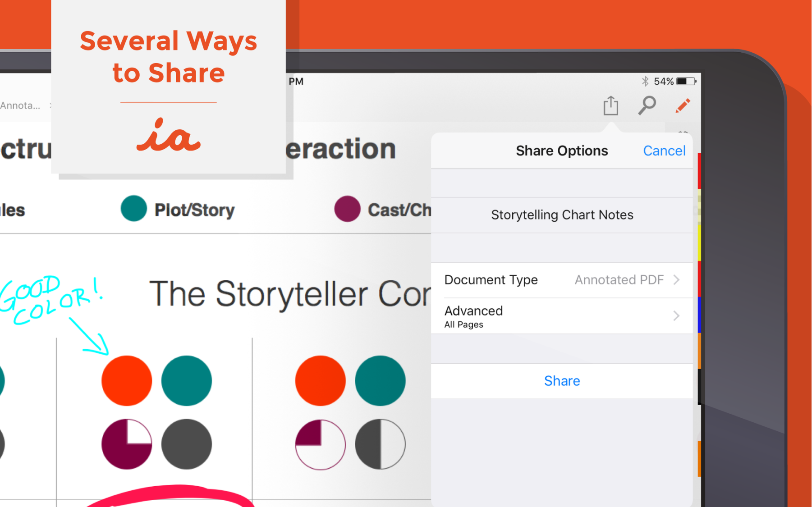Select the orange pencil annotation tool
The width and height of the screenshot is (812, 507).
[683, 106]
